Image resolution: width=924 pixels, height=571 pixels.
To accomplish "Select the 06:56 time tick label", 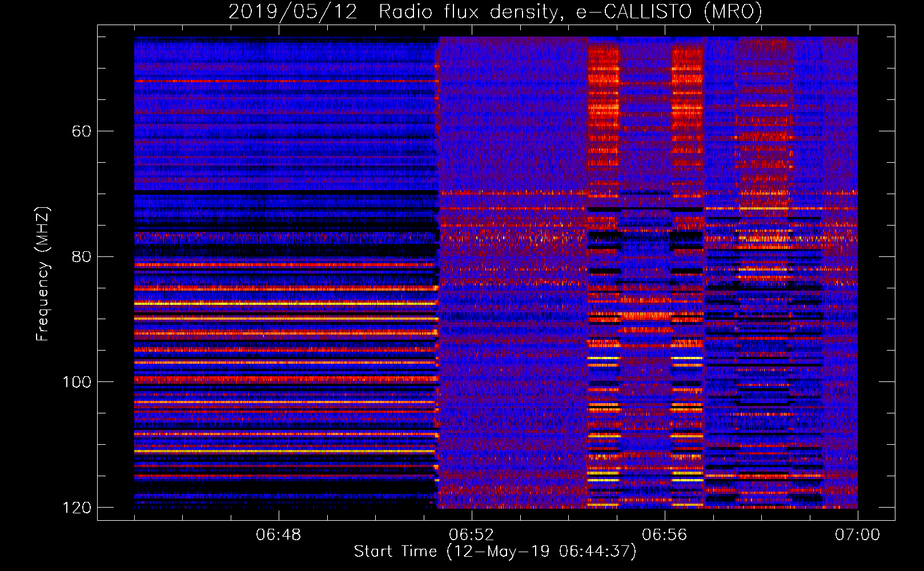I will click(x=665, y=535).
